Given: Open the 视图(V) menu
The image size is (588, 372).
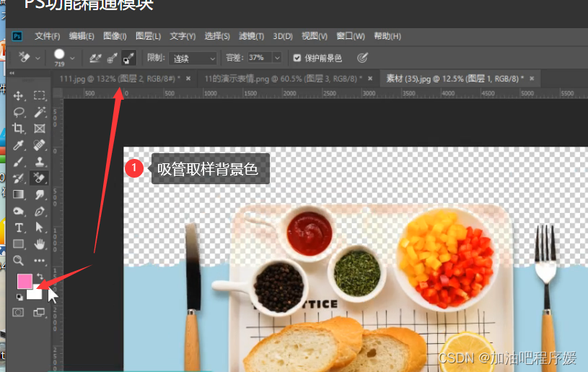Looking at the screenshot, I should coord(315,36).
